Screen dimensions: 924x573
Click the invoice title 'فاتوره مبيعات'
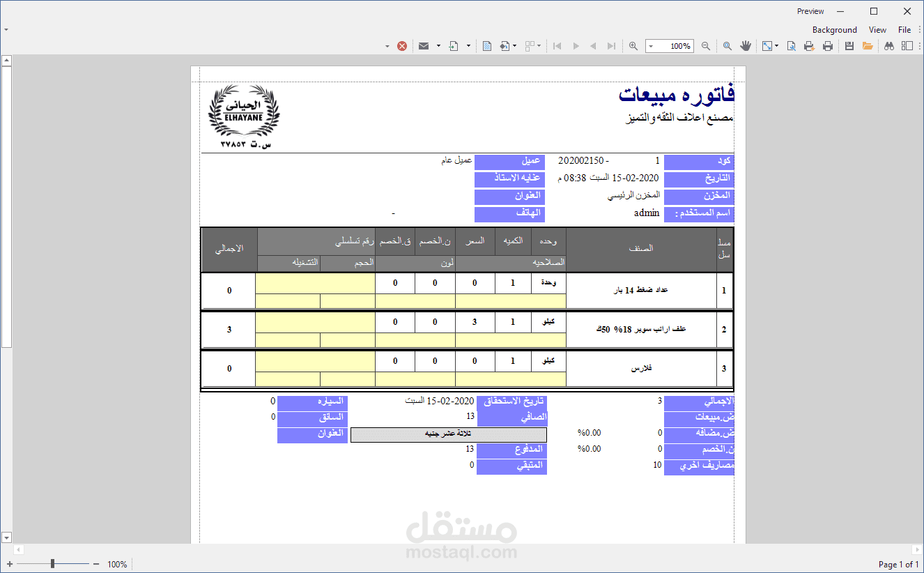[676, 94]
